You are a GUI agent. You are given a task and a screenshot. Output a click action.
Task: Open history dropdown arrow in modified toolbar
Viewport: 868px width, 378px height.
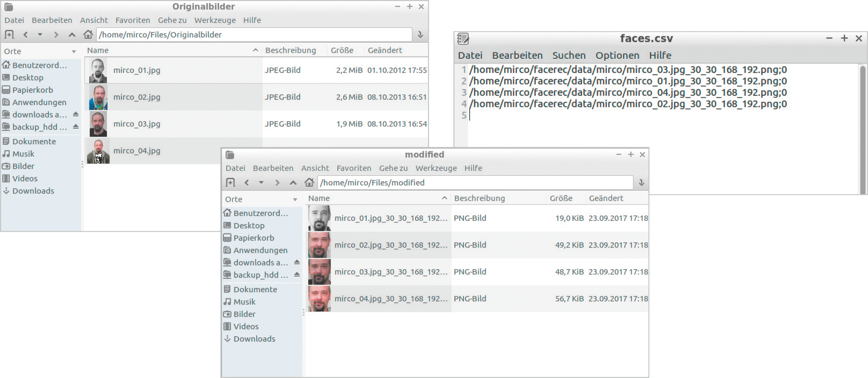261,183
